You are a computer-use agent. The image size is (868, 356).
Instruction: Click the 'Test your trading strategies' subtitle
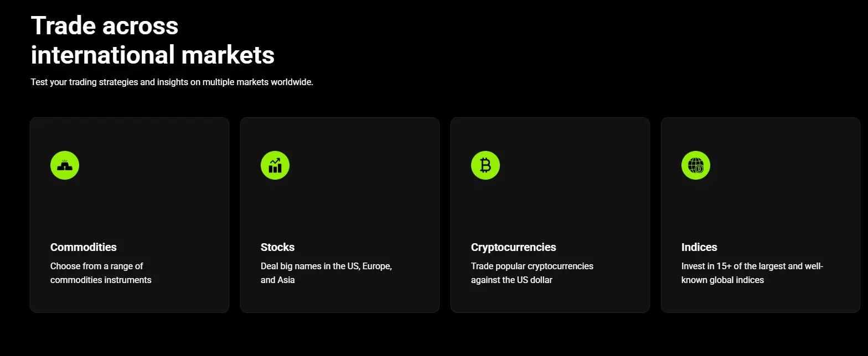click(172, 82)
